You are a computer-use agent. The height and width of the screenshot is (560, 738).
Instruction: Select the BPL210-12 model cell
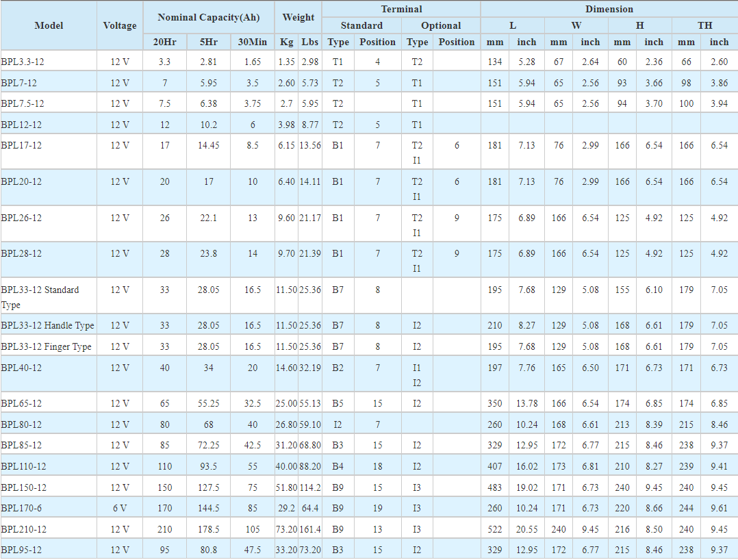point(24,529)
